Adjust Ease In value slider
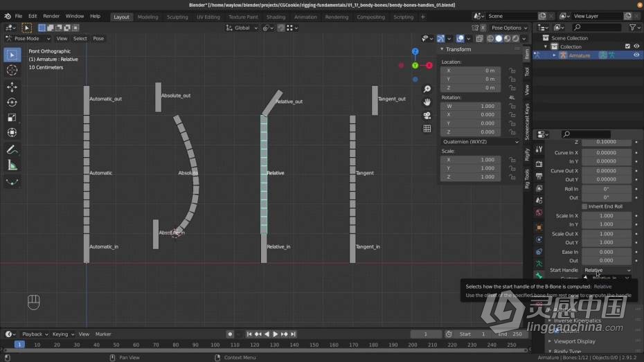The height and width of the screenshot is (362, 644). (606, 252)
